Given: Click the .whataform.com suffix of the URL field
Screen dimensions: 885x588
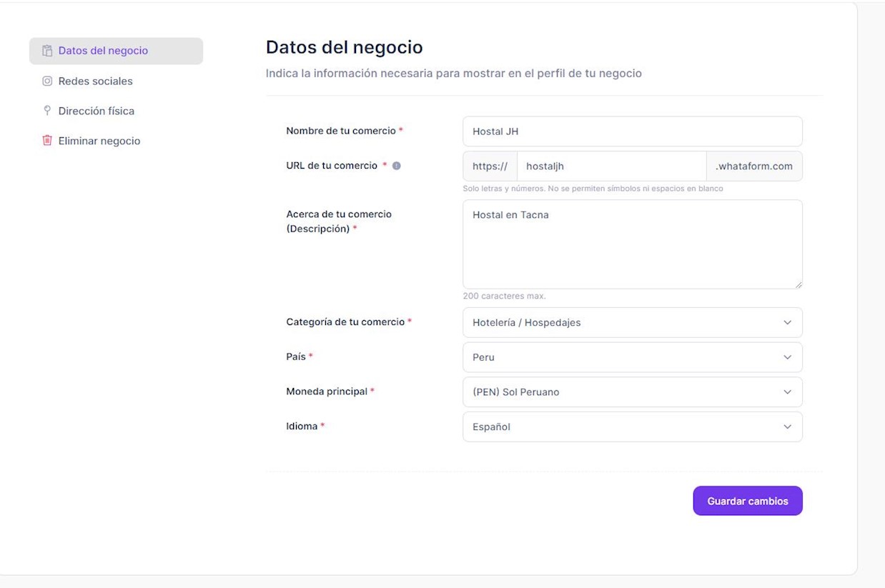Looking at the screenshot, I should click(754, 166).
